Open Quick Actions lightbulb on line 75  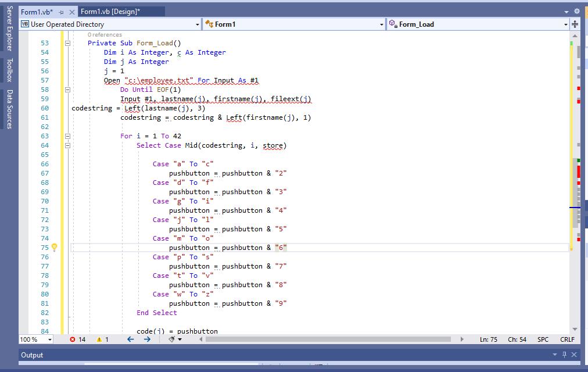[x=54, y=247]
